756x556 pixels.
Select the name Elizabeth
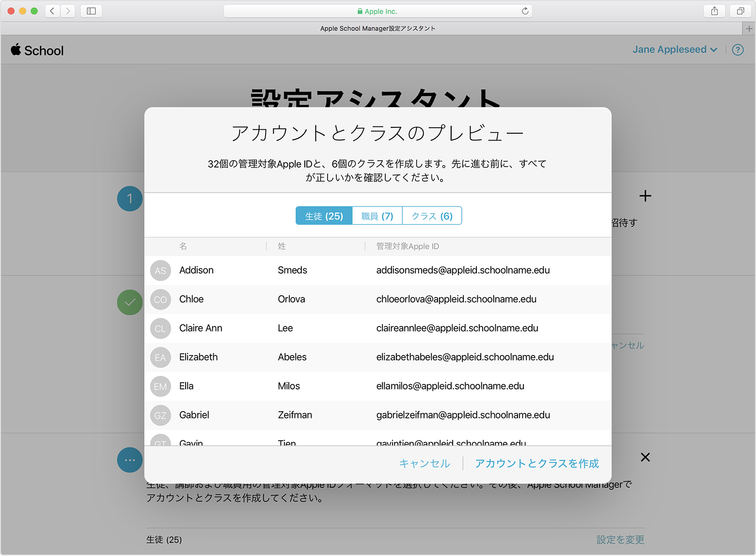click(x=198, y=357)
